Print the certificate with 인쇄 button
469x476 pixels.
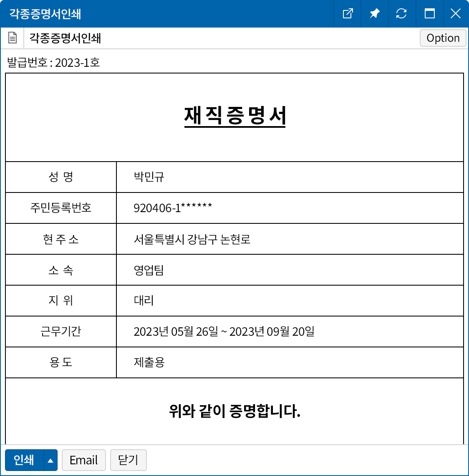(x=24, y=460)
